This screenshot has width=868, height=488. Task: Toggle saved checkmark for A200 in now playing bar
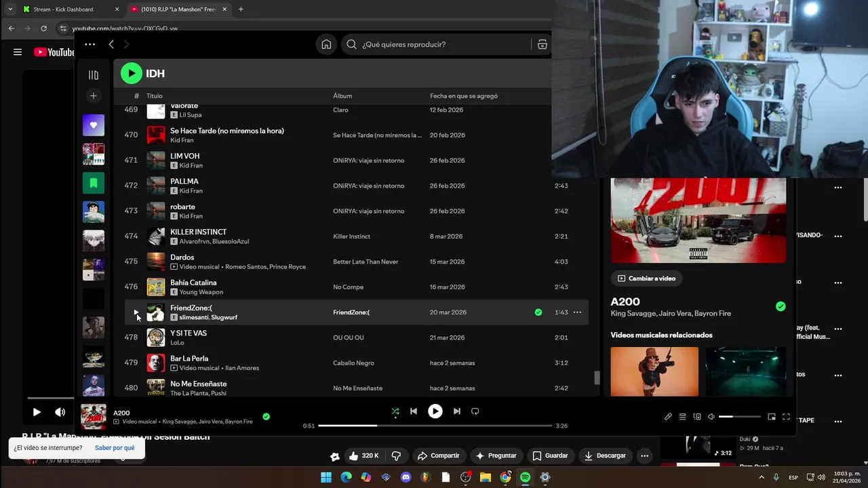266,416
